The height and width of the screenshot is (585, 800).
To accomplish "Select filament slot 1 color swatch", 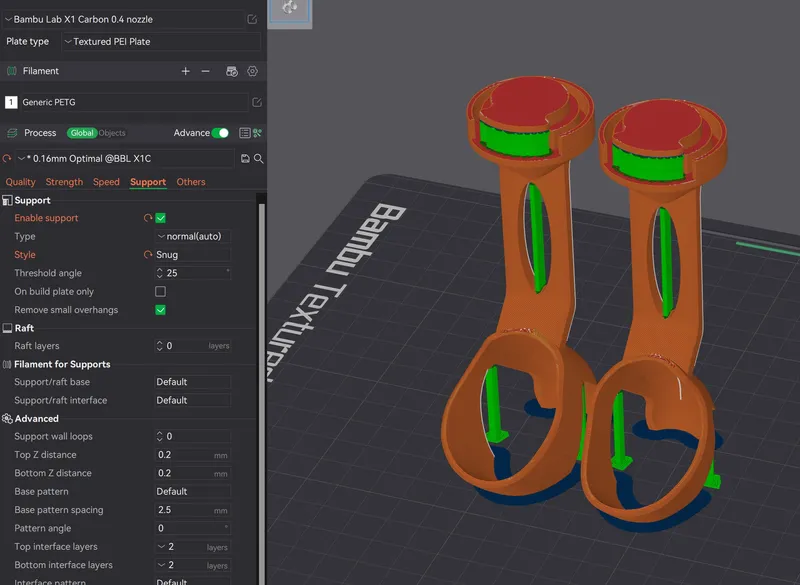I will pos(11,102).
